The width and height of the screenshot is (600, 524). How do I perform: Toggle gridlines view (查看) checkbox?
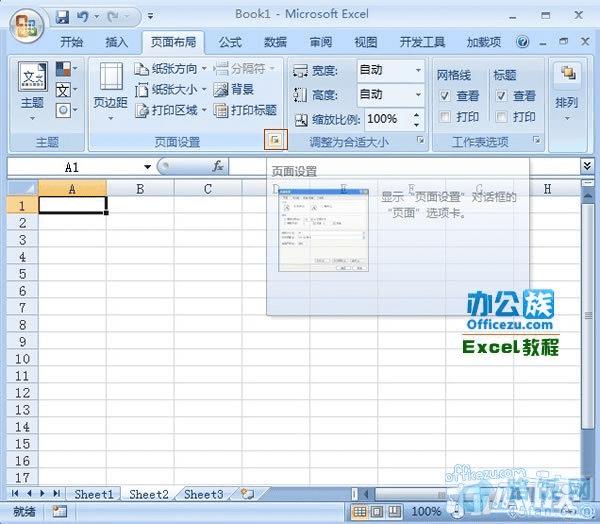pos(445,95)
